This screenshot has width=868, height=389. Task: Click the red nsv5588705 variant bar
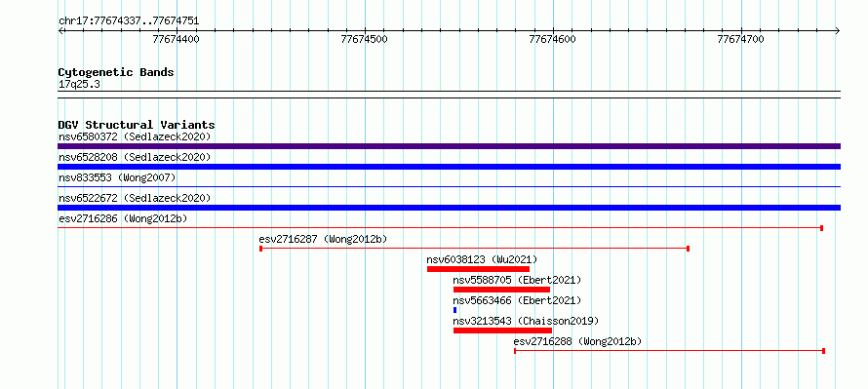[501, 290]
